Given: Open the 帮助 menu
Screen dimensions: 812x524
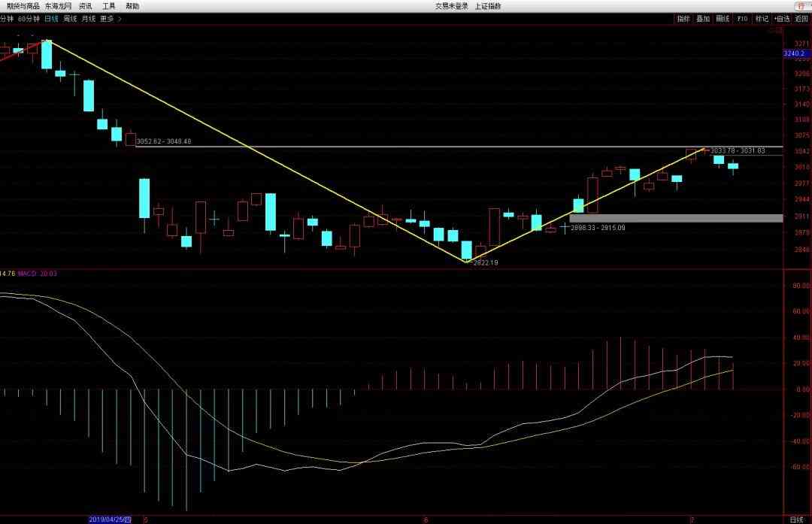Looking at the screenshot, I should [x=132, y=6].
